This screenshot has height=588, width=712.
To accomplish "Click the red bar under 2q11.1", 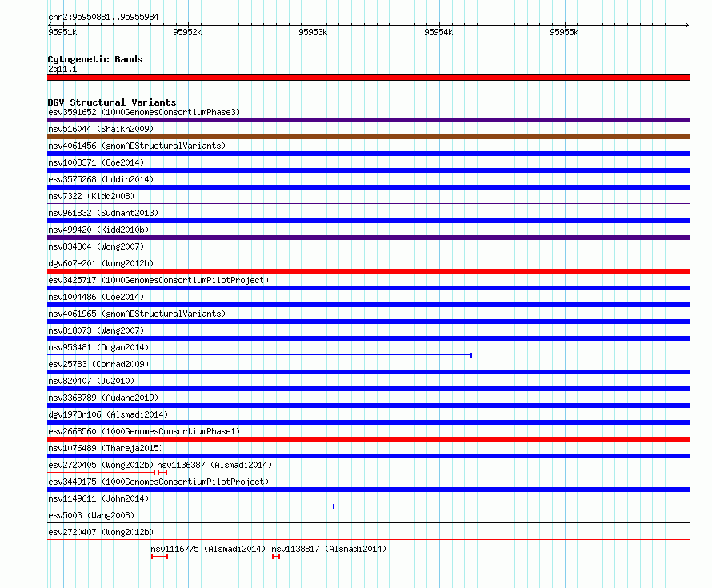I will [x=368, y=78].
